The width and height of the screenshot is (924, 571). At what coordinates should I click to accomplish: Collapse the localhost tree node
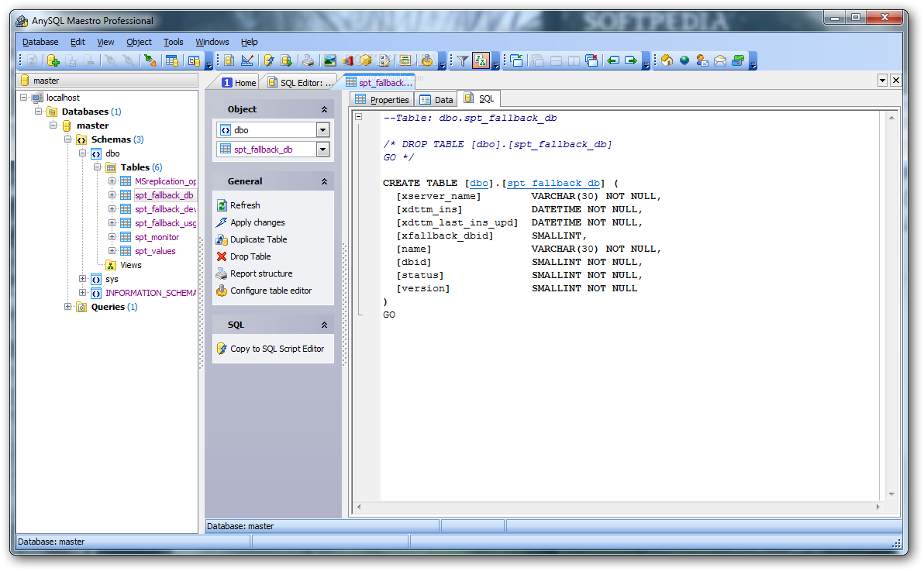(x=23, y=97)
